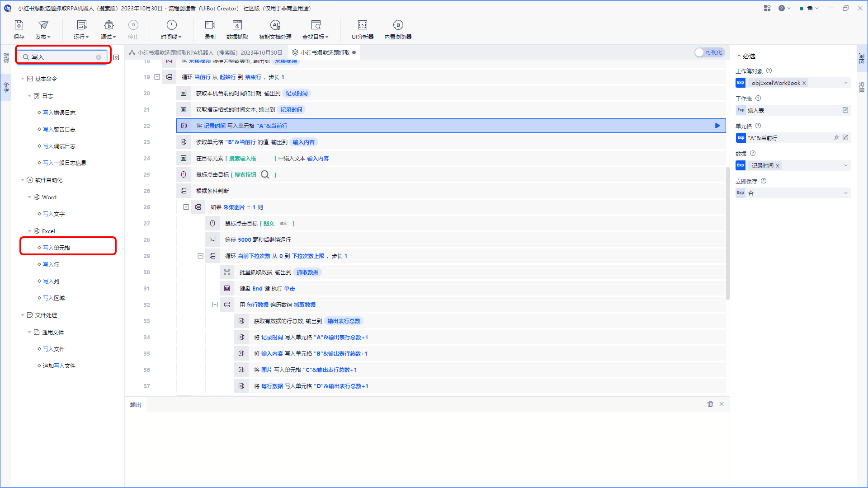Click the 调试 (Debug) toolbar icon
This screenshot has width=868, height=488.
tap(108, 25)
